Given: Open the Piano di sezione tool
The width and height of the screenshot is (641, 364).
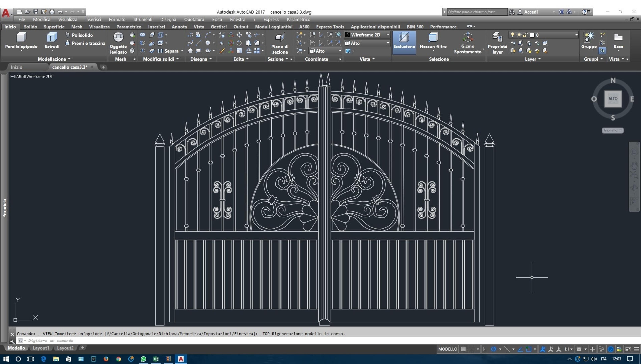Looking at the screenshot, I should (x=280, y=43).
